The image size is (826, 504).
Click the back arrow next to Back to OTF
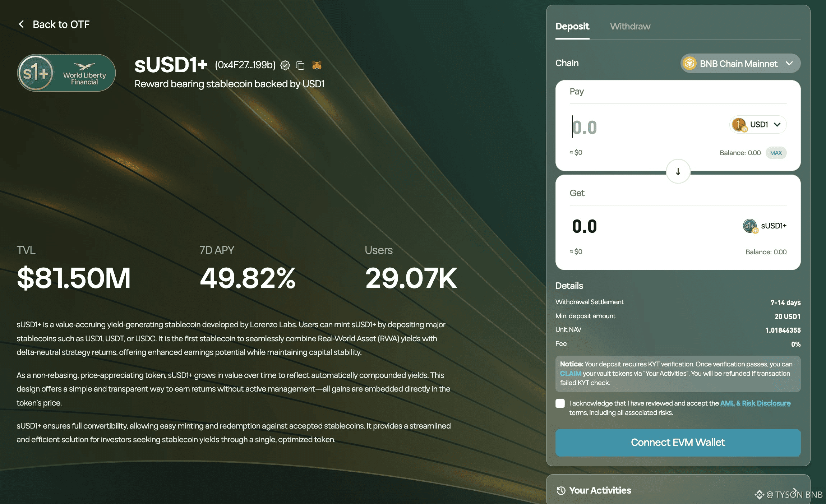pos(21,24)
